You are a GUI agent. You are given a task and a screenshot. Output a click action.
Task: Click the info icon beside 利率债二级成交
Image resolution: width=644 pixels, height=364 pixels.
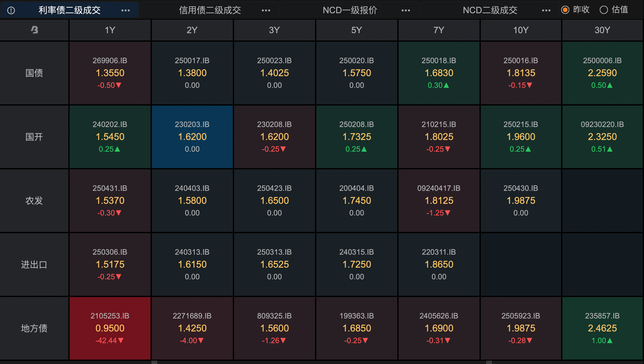[x=11, y=10]
